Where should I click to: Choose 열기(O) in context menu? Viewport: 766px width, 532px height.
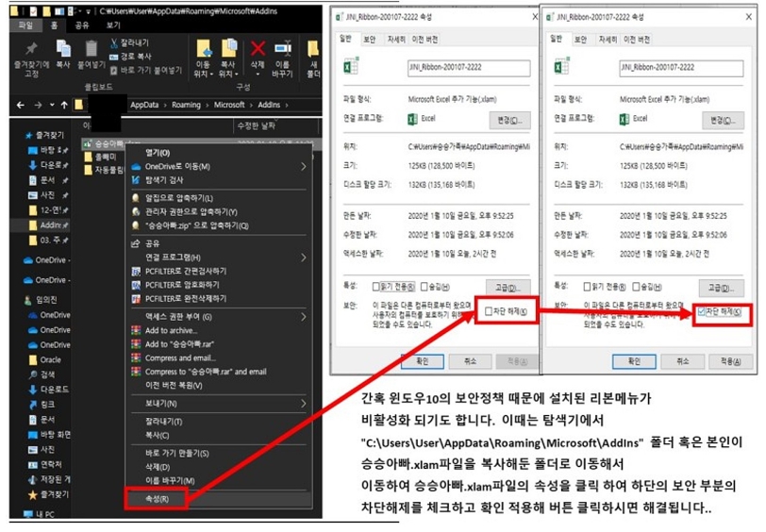tap(219, 153)
